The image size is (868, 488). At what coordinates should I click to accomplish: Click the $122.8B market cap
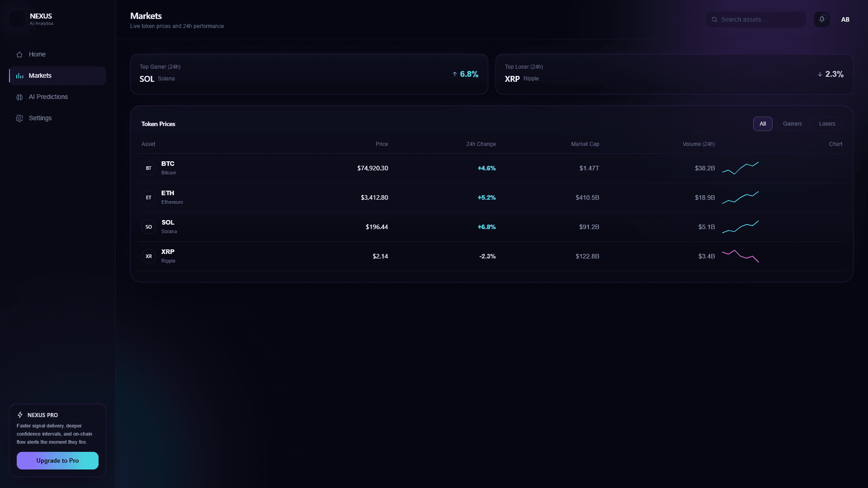(587, 256)
